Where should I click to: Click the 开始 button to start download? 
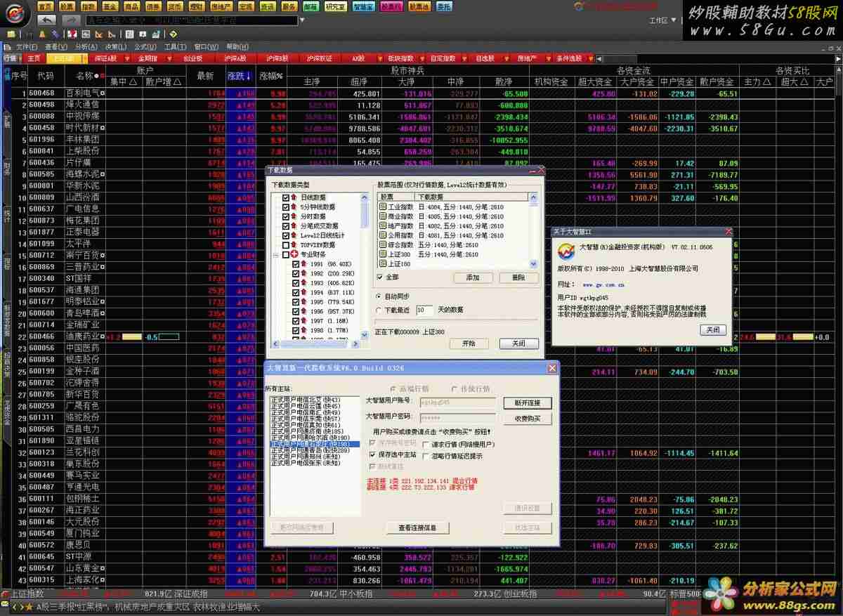coord(469,343)
